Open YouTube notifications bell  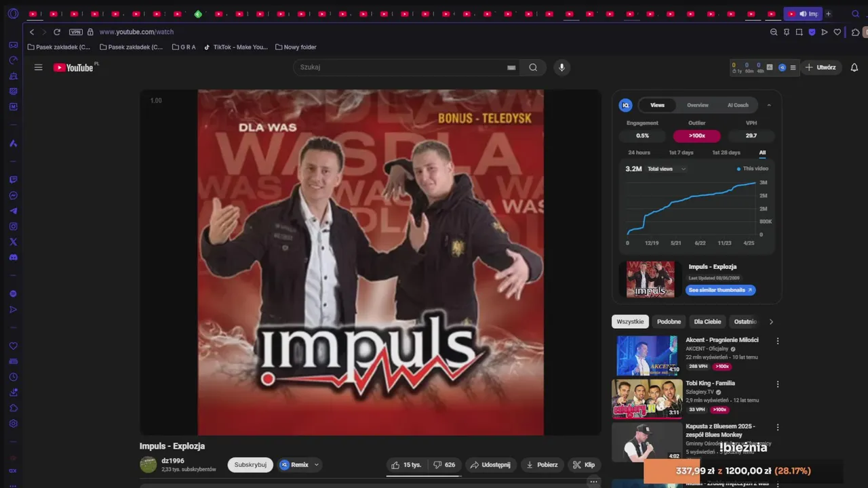coord(854,67)
